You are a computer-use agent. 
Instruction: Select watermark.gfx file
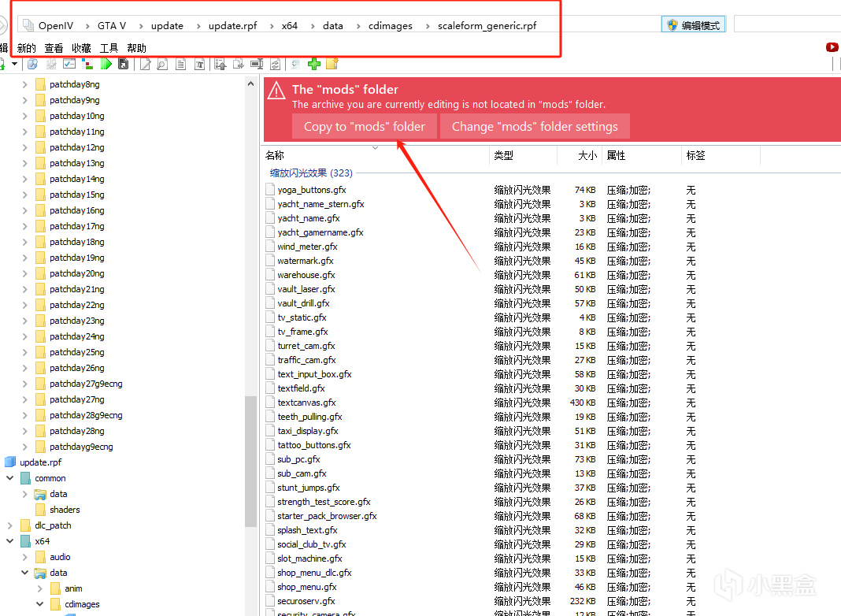[306, 261]
